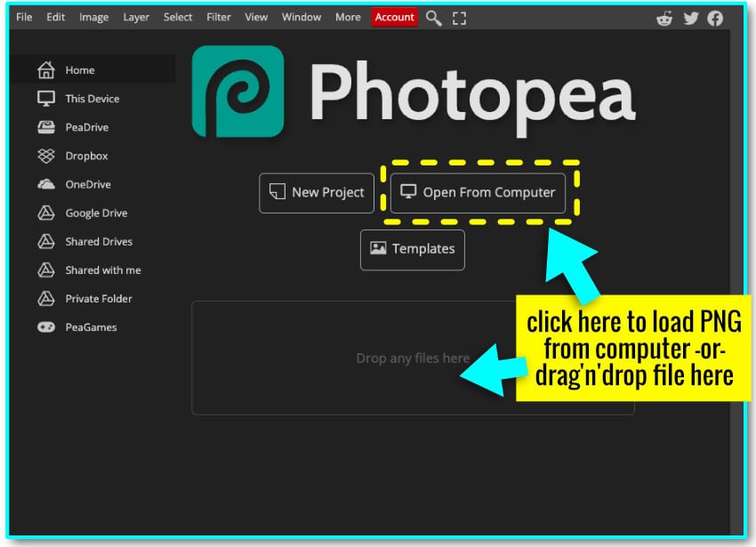Click Open From Computer button

(x=478, y=193)
